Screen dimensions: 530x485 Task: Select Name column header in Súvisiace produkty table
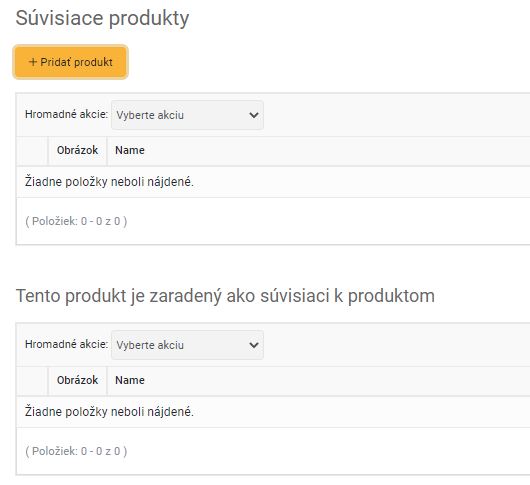point(130,150)
